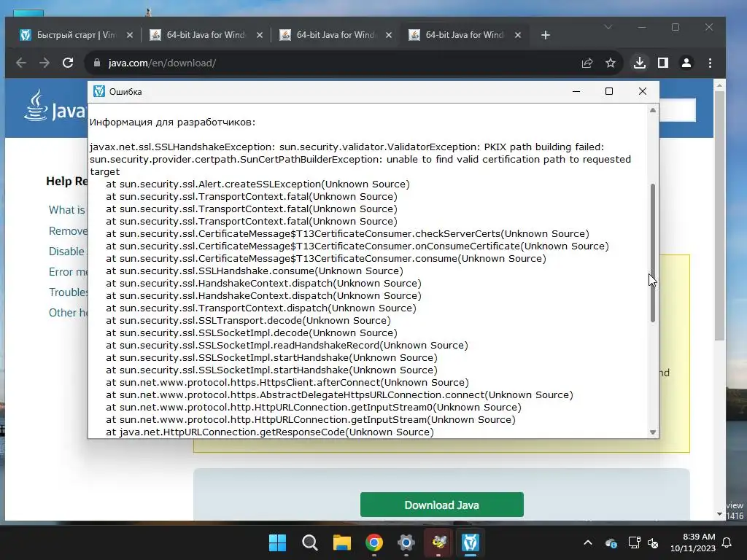The height and width of the screenshot is (560, 747).
Task: Go back using Chrome back arrow
Action: (21, 63)
